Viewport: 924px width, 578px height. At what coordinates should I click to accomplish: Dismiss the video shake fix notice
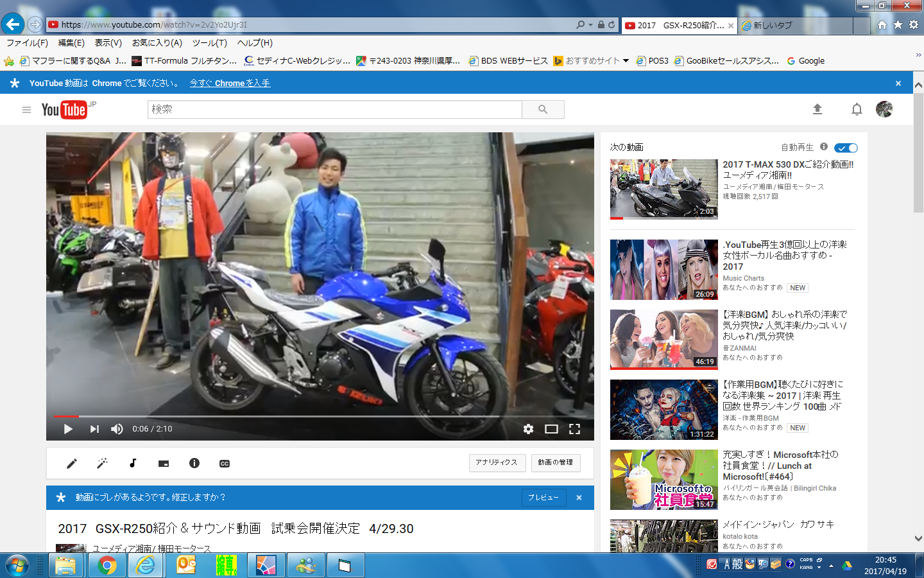(x=579, y=498)
